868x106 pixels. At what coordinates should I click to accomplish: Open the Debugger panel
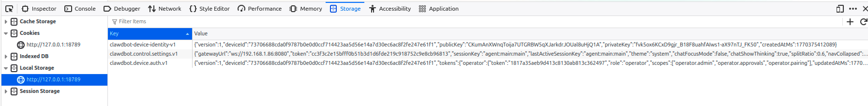tap(122, 9)
